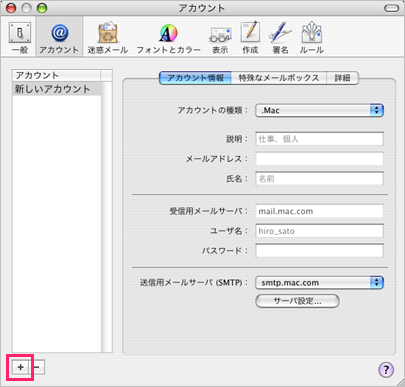The image size is (405, 387).
Task: Open the 迷惑メール junk mail preferences
Action: click(108, 38)
